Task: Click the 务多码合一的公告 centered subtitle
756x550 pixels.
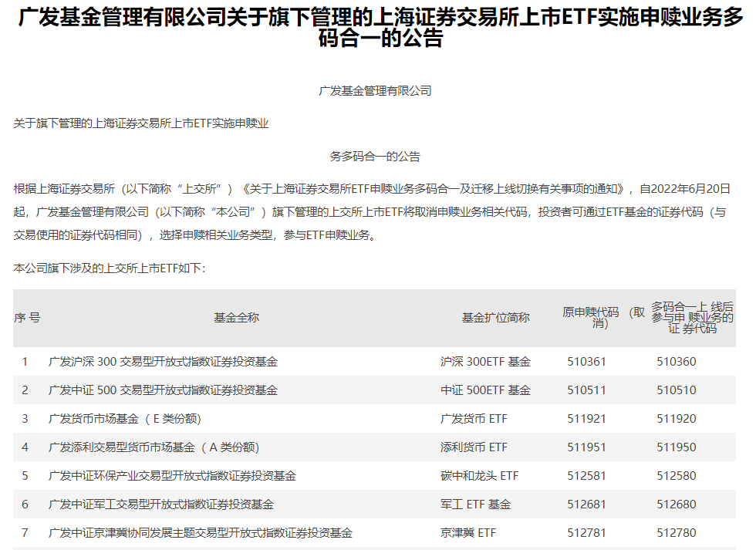Action: [375, 157]
